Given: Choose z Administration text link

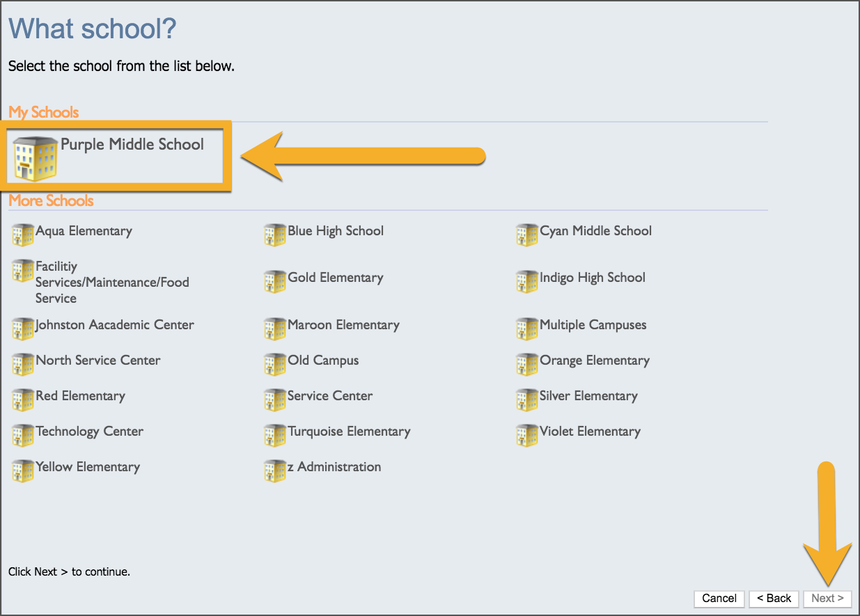Looking at the screenshot, I should [334, 467].
